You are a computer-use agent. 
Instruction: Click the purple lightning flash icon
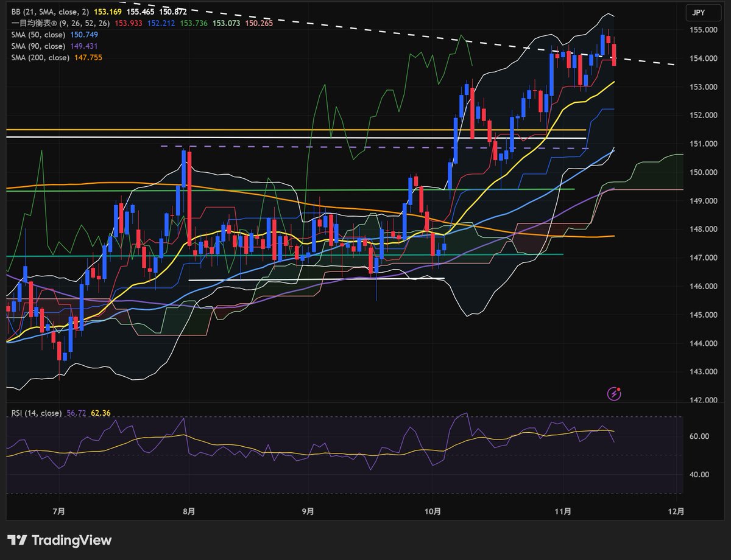(614, 394)
